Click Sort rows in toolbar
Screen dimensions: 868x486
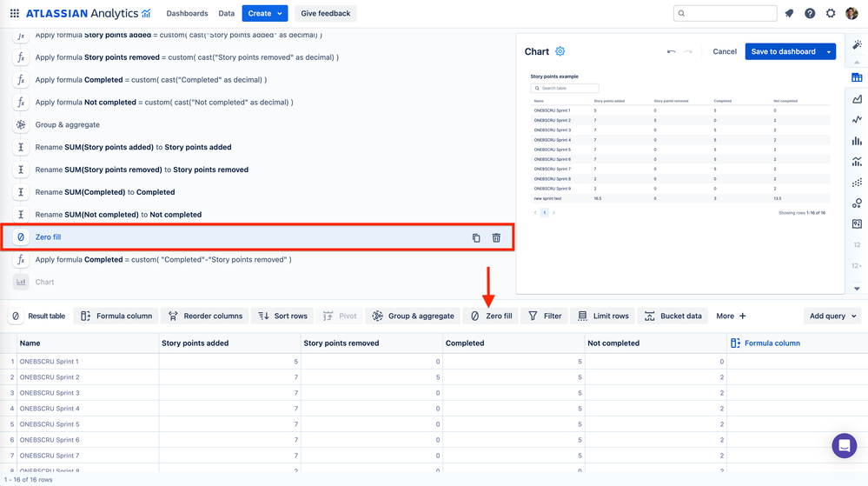(283, 316)
